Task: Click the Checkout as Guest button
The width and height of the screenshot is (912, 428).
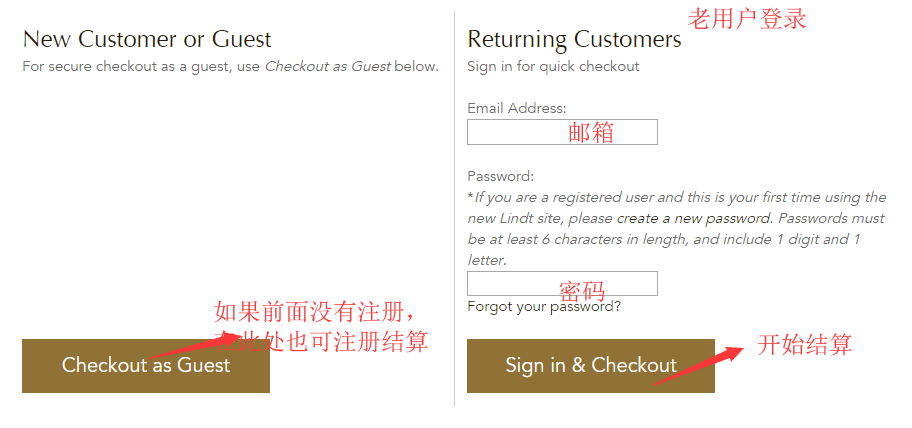Action: pyautogui.click(x=145, y=366)
